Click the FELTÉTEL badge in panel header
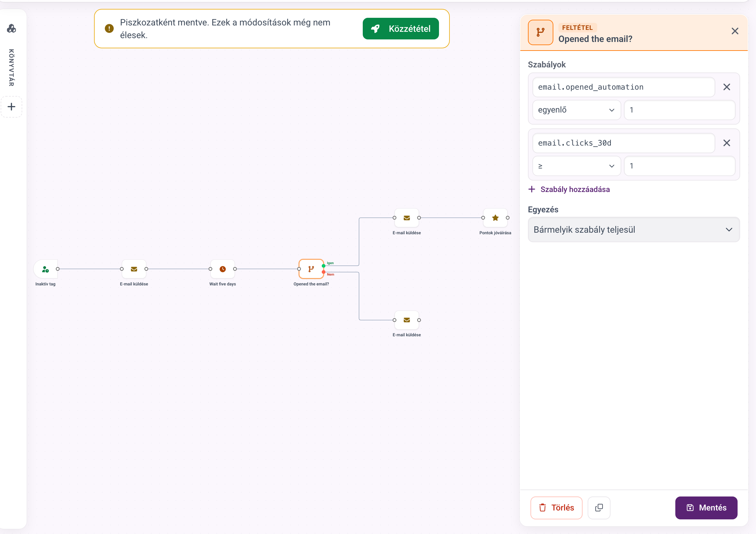Viewport: 756px width, 534px height. (577, 28)
